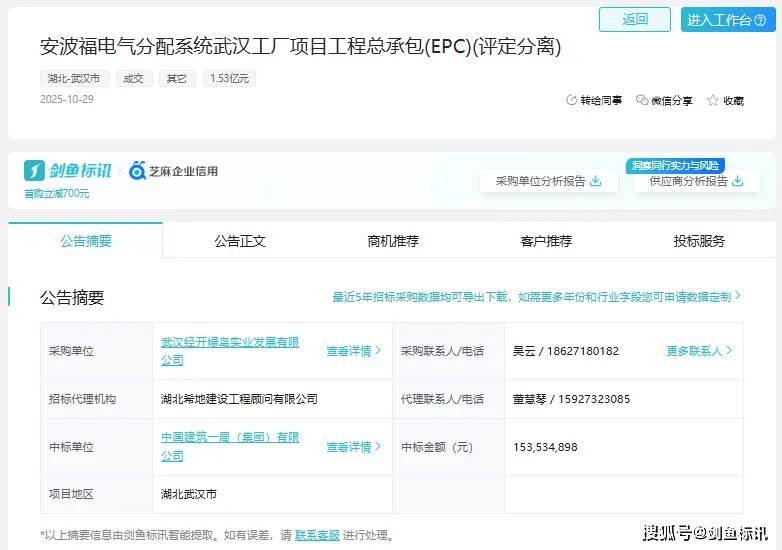
Task: Expand 查看详情 for 采购单位
Action: (353, 351)
